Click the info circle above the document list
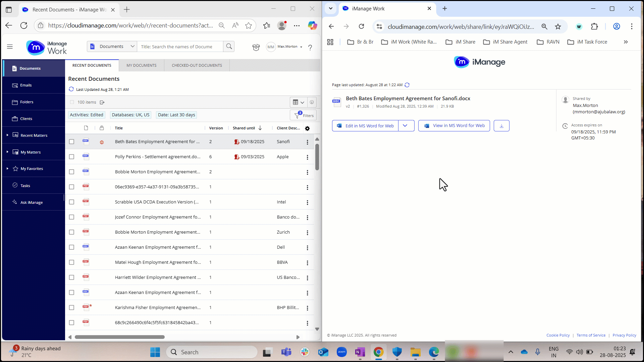This screenshot has width=644, height=362. click(x=312, y=102)
